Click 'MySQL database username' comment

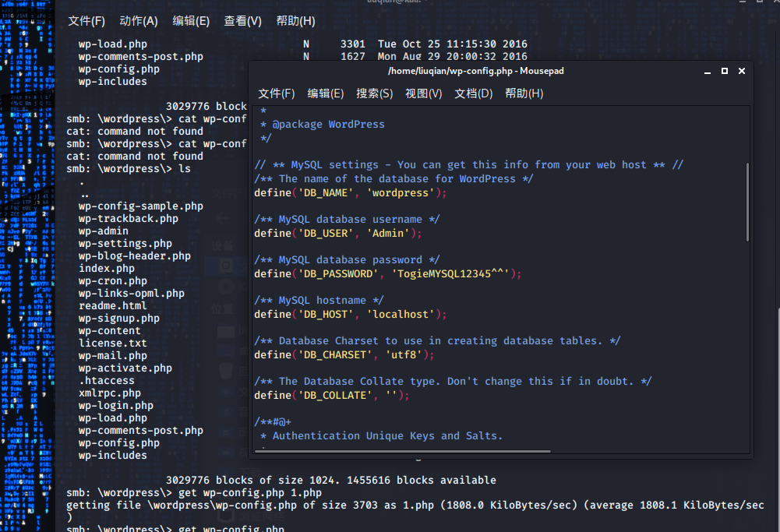click(x=348, y=219)
